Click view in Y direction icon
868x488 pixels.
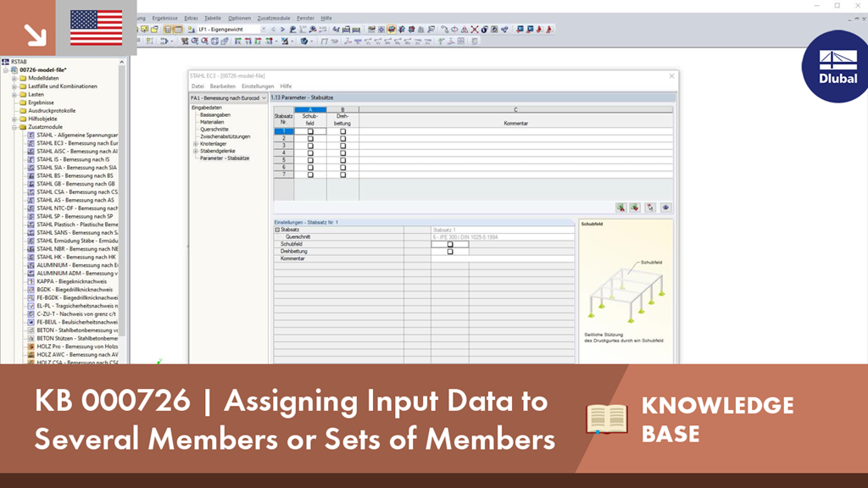[248, 41]
